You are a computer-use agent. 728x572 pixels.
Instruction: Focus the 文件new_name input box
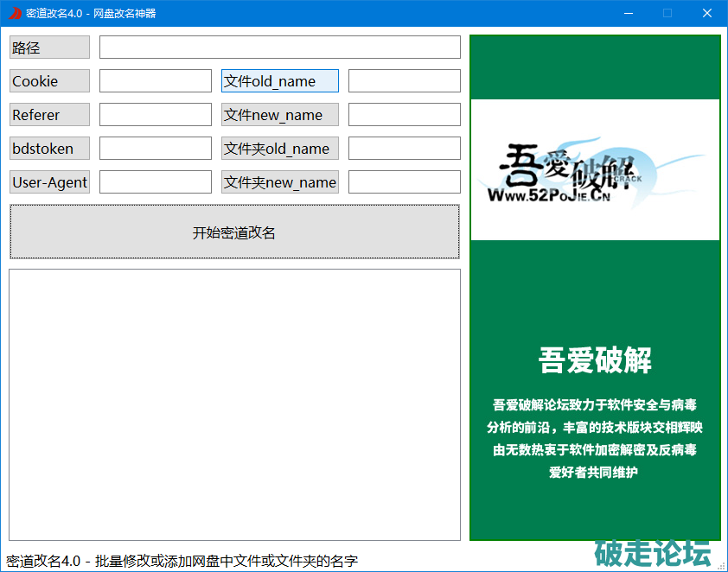404,115
